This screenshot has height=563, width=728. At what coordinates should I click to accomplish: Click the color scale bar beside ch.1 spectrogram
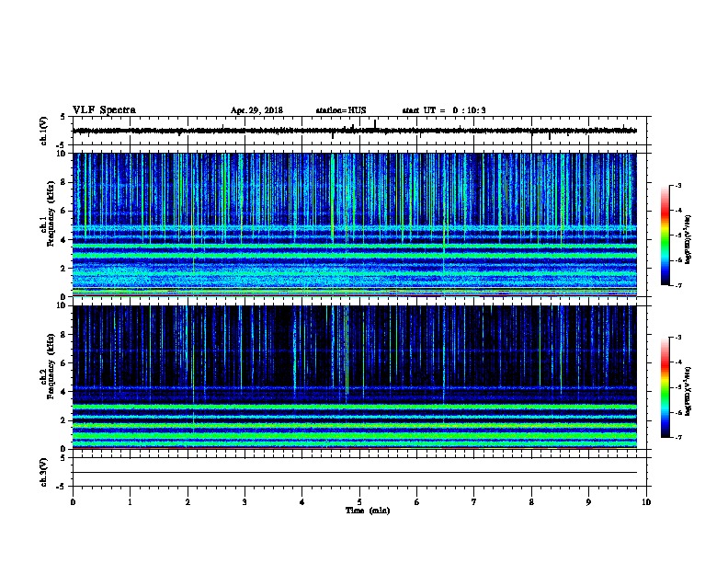tap(665, 236)
